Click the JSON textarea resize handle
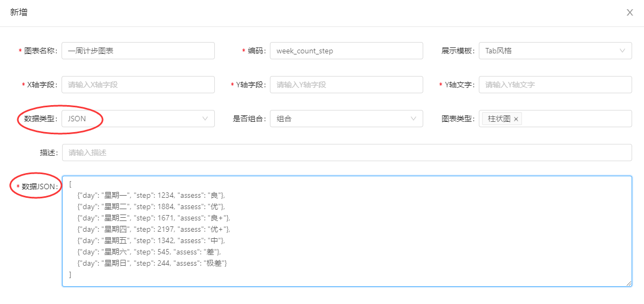 tap(628, 283)
